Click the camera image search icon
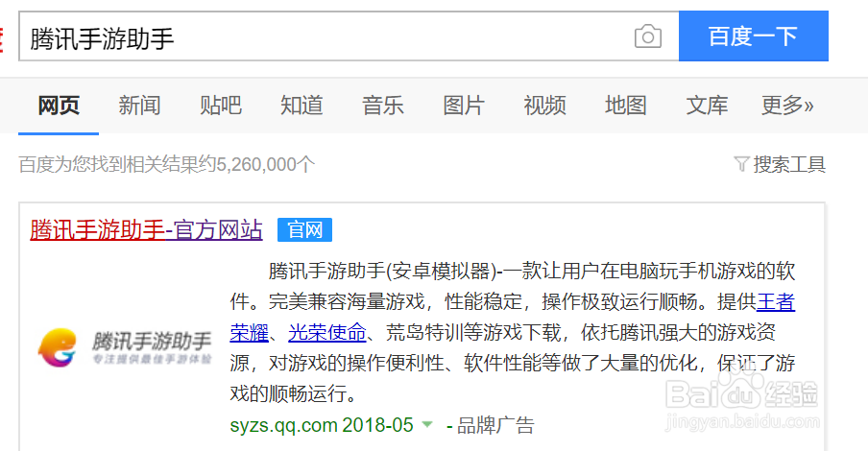Screen dimensions: 868x451 [648, 36]
